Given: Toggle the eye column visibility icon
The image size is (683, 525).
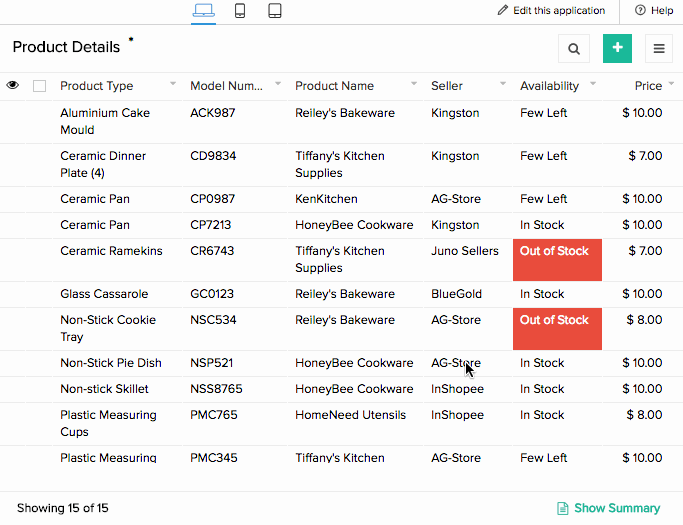Looking at the screenshot, I should (x=13, y=86).
